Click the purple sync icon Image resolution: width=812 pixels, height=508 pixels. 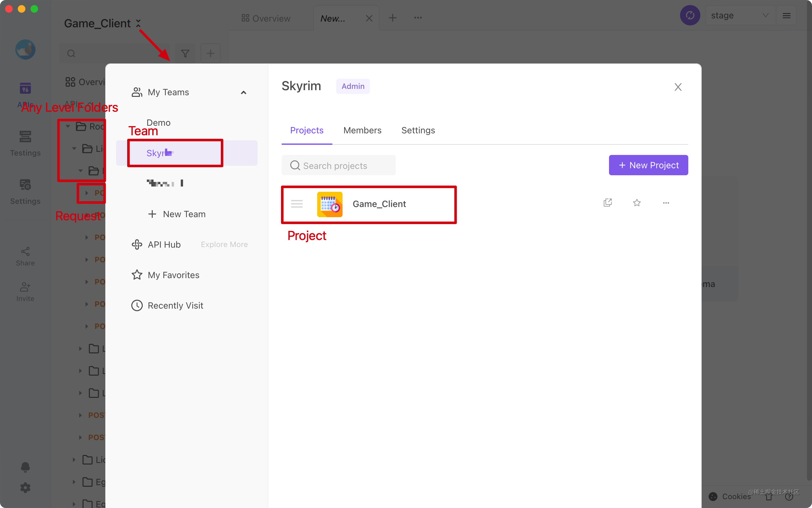(x=690, y=16)
